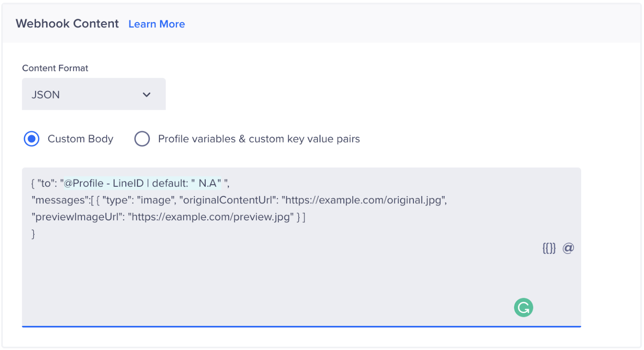
Task: Click the @ personalization icon
Action: point(568,248)
